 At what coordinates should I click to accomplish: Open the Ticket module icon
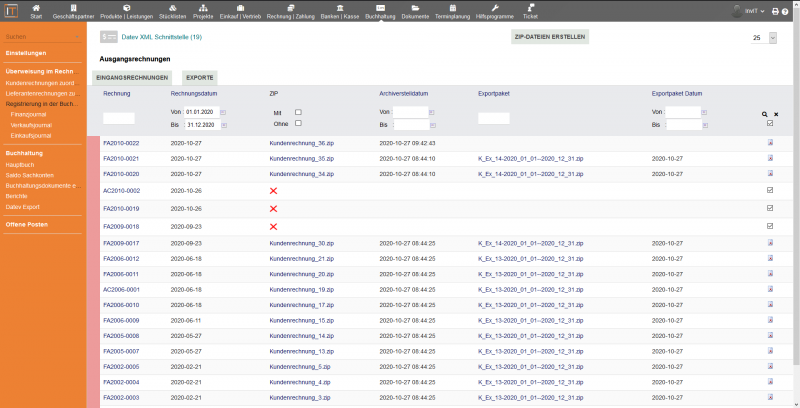point(531,8)
